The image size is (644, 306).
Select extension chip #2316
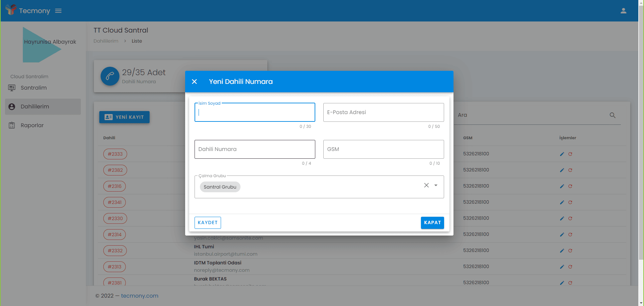115,186
